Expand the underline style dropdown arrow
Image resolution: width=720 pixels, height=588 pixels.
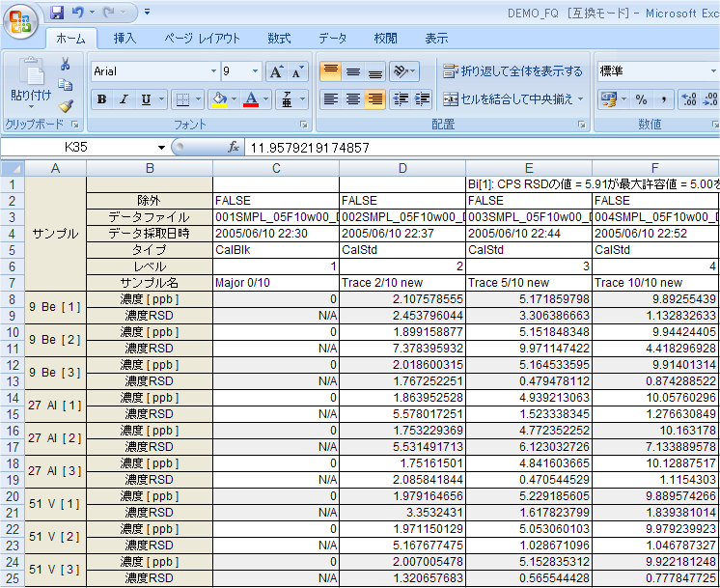click(x=161, y=99)
